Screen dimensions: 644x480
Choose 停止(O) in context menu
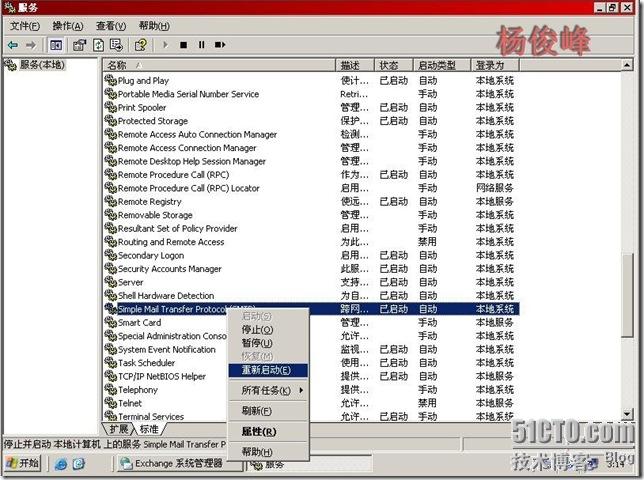pos(268,330)
